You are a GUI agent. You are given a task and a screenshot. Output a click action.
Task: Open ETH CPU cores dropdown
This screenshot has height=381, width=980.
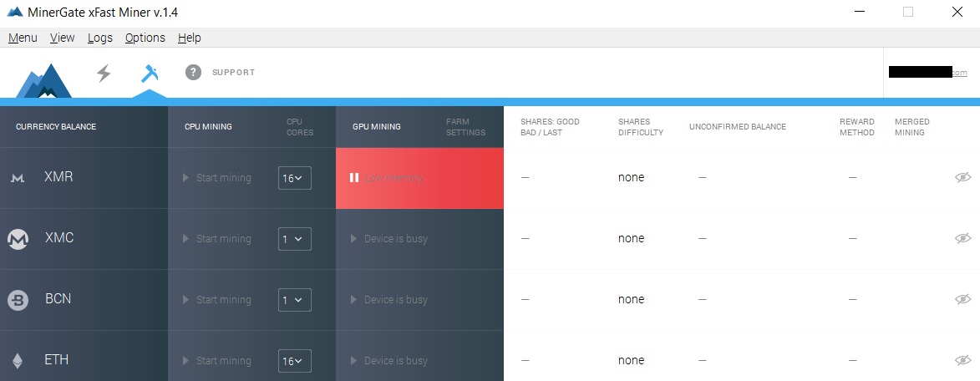point(295,360)
